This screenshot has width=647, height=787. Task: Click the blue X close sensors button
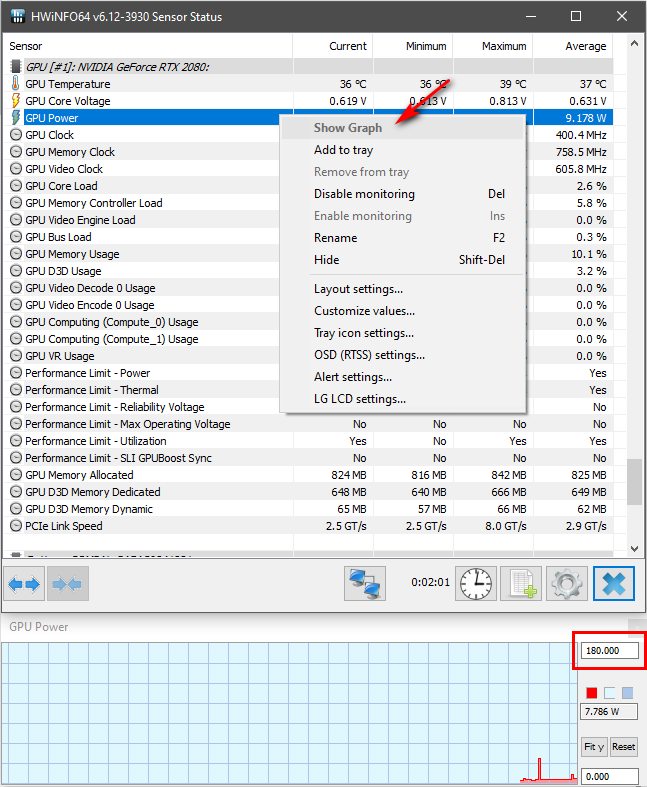pos(614,584)
